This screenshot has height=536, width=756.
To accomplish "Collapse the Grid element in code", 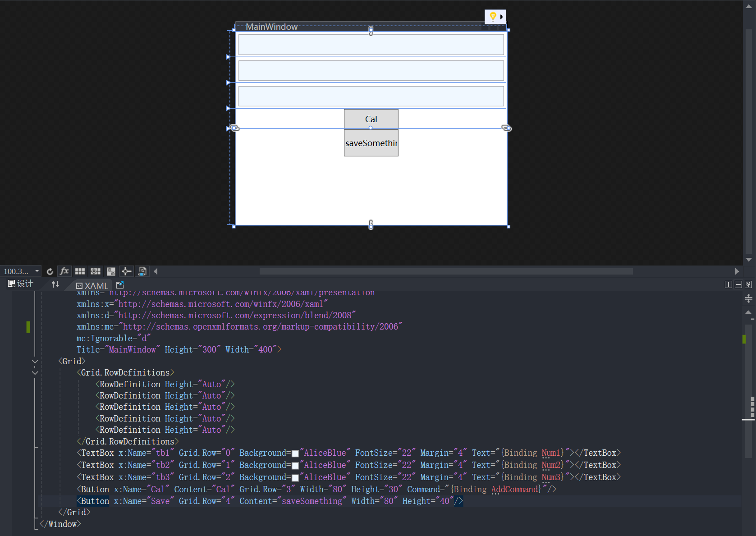I will [x=35, y=362].
